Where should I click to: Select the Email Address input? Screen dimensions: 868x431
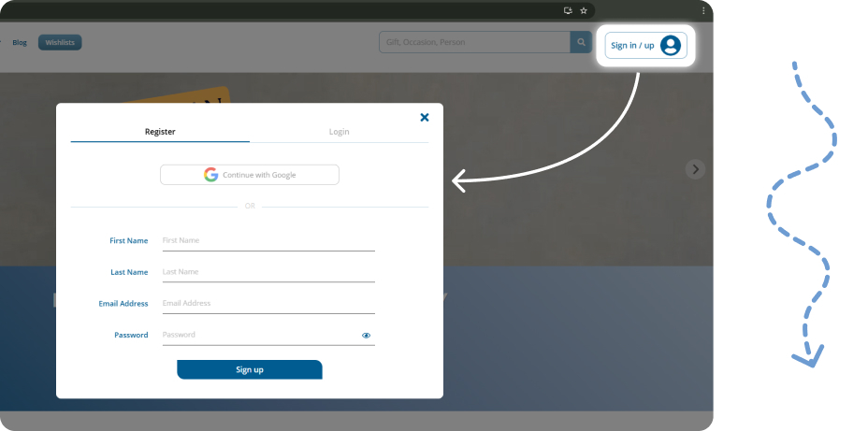268,303
